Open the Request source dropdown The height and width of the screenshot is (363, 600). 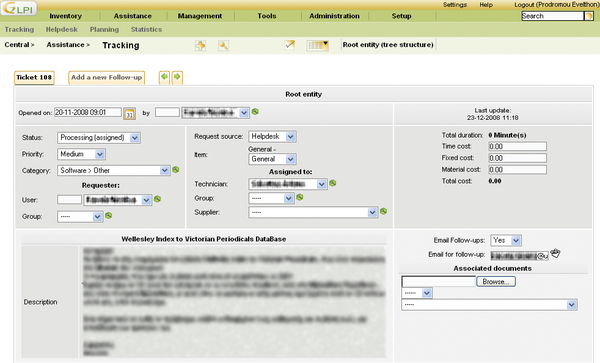pos(272,137)
